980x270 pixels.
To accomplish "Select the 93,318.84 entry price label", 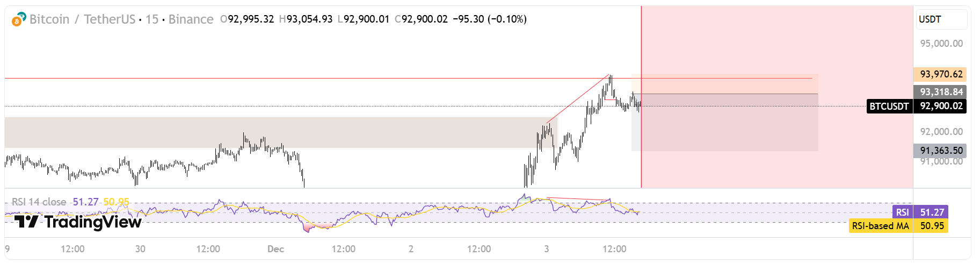I will (x=941, y=92).
